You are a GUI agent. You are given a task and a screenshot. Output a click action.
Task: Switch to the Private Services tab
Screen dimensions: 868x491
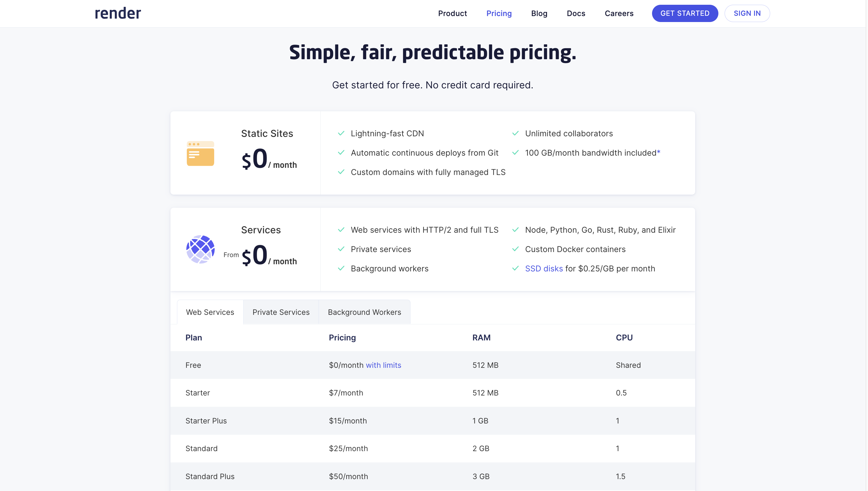click(281, 312)
